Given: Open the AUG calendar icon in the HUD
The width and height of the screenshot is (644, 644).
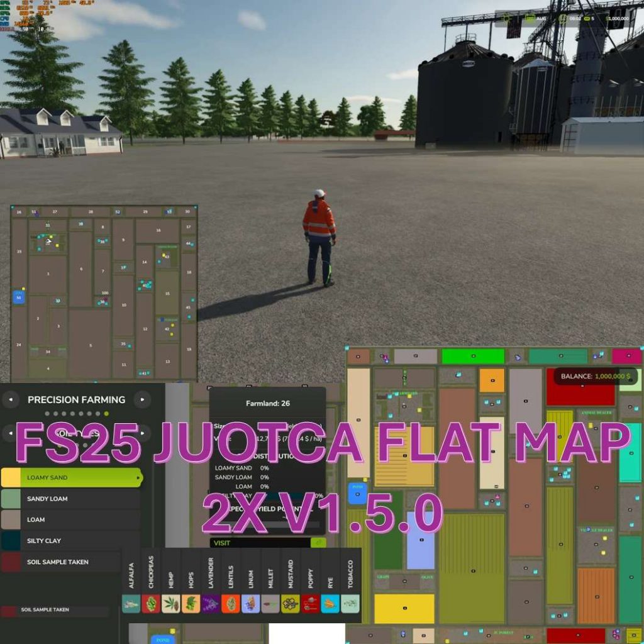Looking at the screenshot, I should 530,18.
